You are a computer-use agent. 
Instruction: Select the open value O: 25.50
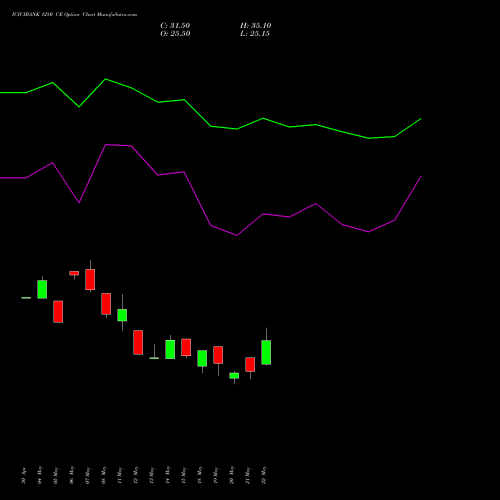pos(175,34)
